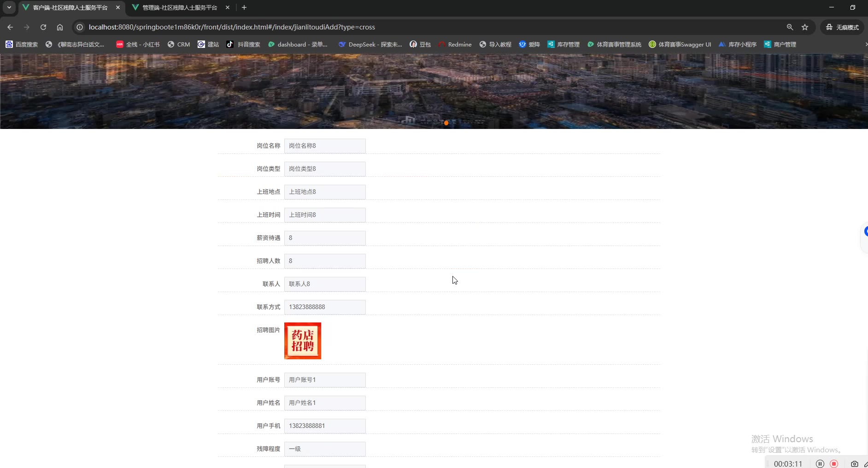Click the screenshot camera icon in recorder

(x=854, y=463)
